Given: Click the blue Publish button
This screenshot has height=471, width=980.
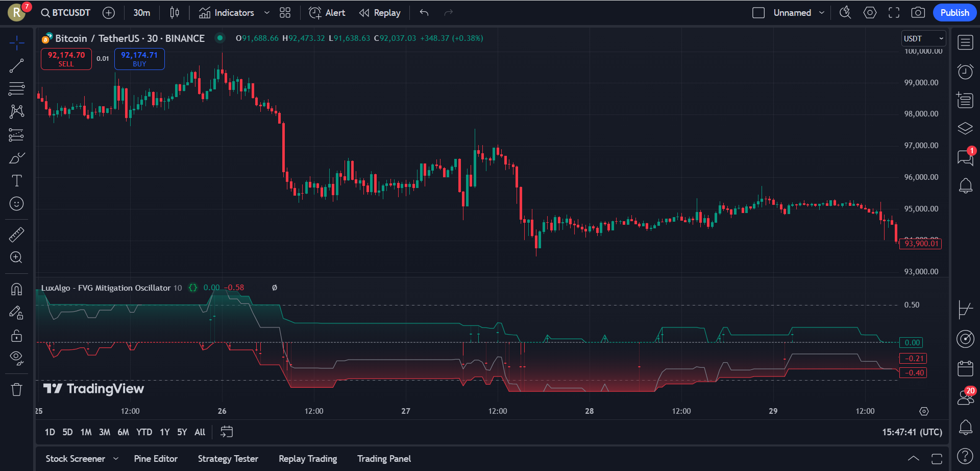Looking at the screenshot, I should [x=954, y=13].
